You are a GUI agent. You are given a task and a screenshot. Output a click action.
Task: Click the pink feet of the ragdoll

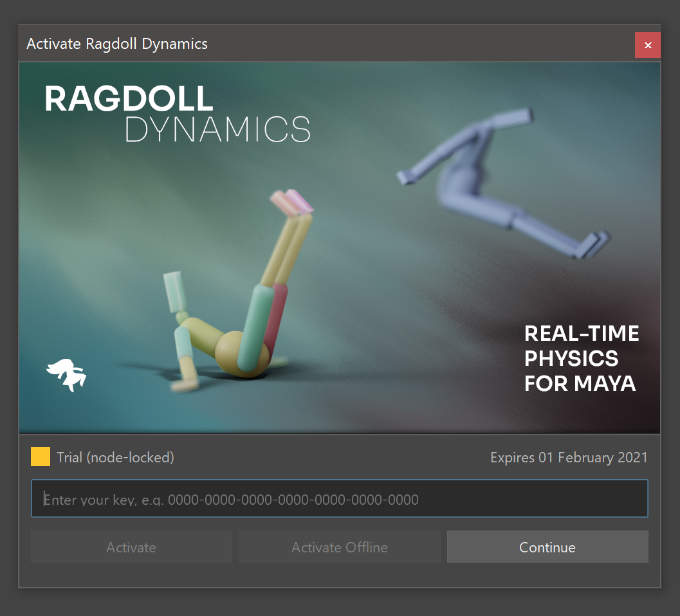(293, 201)
